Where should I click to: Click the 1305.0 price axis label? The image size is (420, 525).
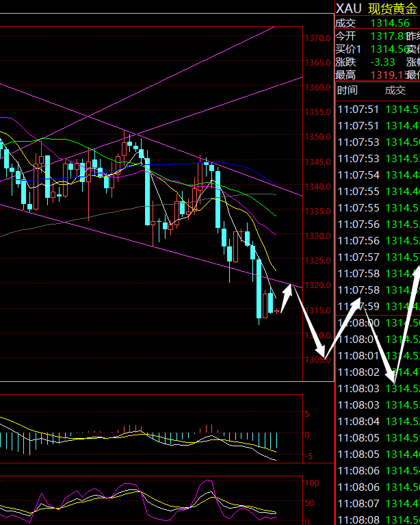317,359
